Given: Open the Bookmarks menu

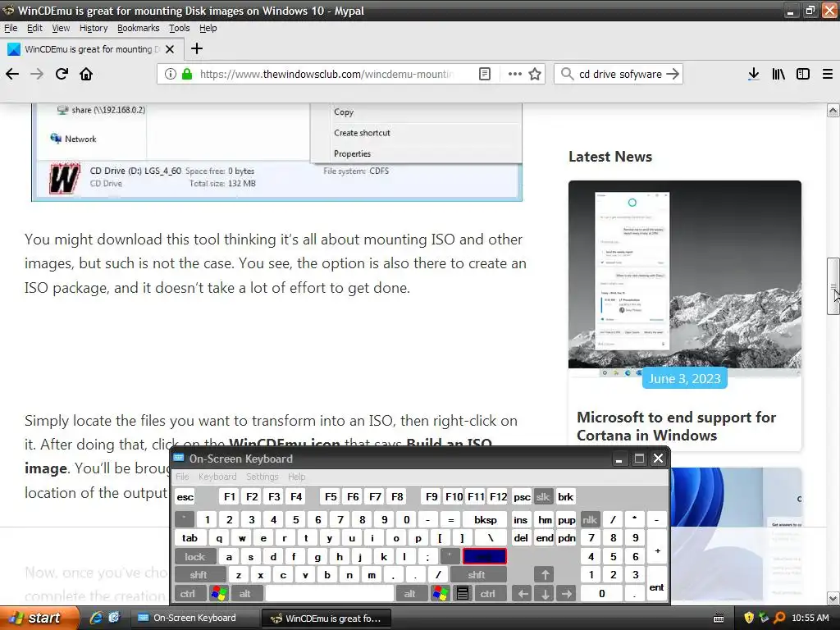Looking at the screenshot, I should pyautogui.click(x=138, y=28).
